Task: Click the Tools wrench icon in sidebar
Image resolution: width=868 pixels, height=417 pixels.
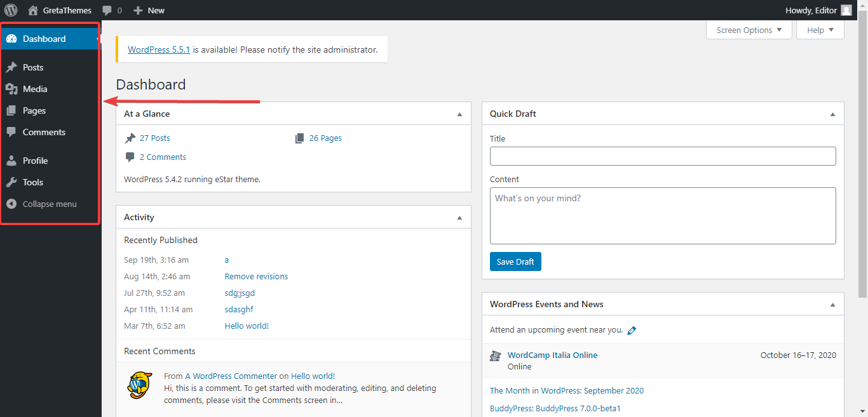Action: pyautogui.click(x=11, y=182)
